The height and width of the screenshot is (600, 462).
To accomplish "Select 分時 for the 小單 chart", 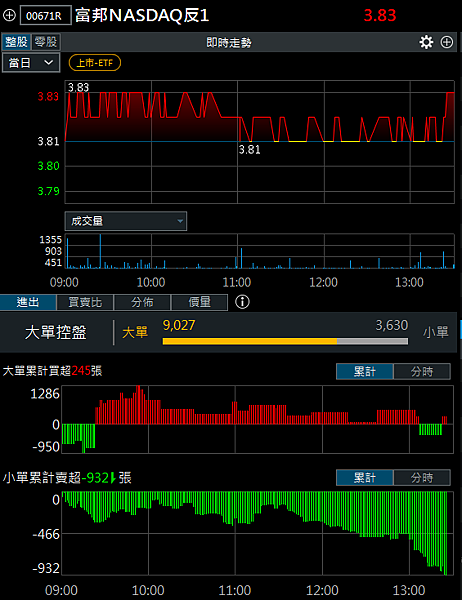I will point(422,478).
